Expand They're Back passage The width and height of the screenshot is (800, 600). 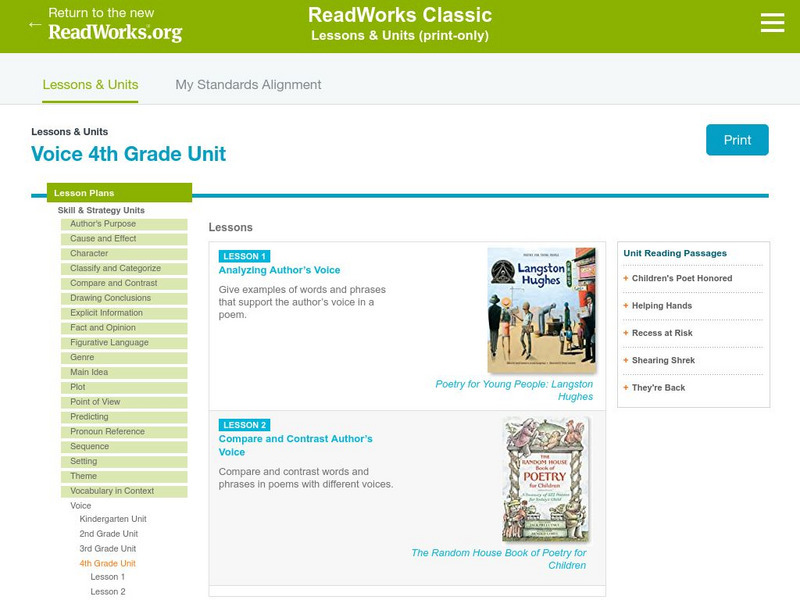coord(658,388)
